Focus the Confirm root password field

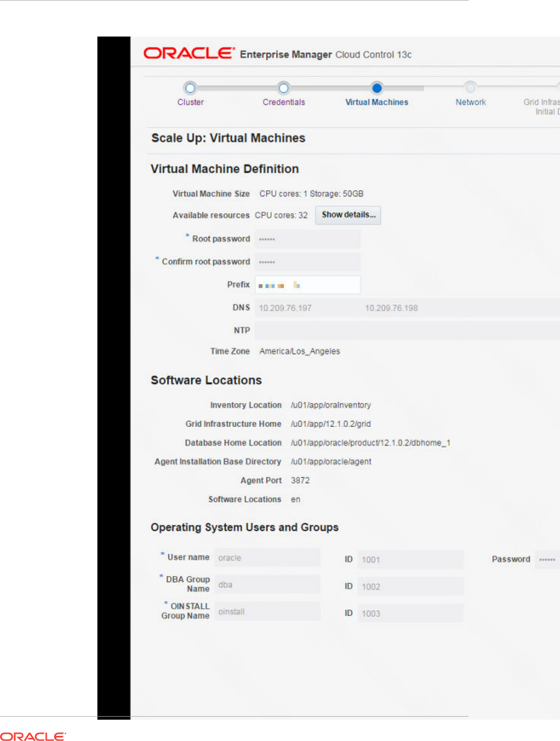point(307,262)
